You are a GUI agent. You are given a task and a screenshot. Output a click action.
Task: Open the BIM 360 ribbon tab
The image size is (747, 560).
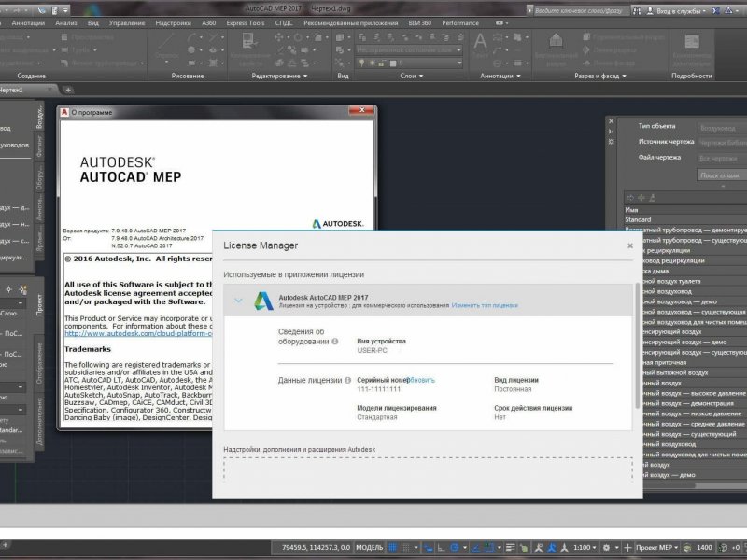coord(419,22)
